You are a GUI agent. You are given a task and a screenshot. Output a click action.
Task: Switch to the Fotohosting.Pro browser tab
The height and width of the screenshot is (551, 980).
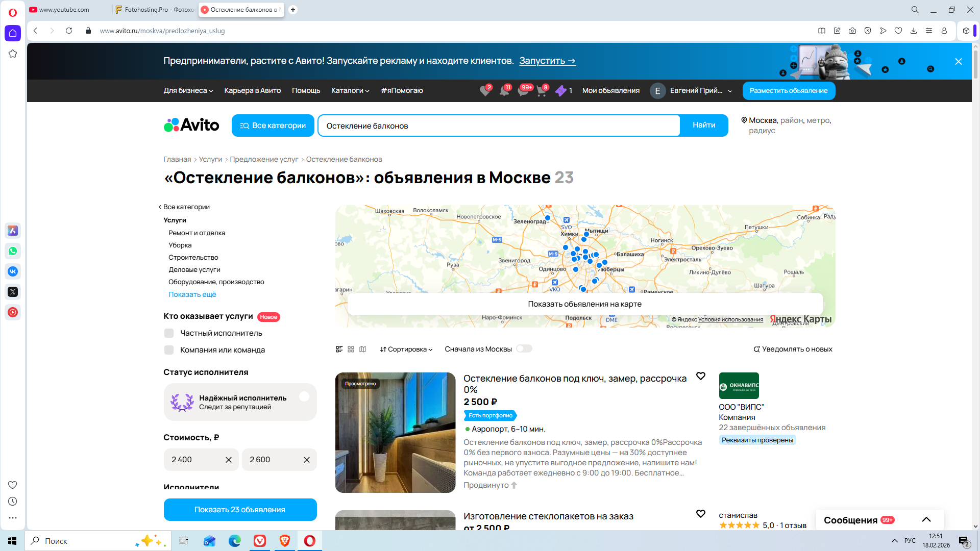154,10
